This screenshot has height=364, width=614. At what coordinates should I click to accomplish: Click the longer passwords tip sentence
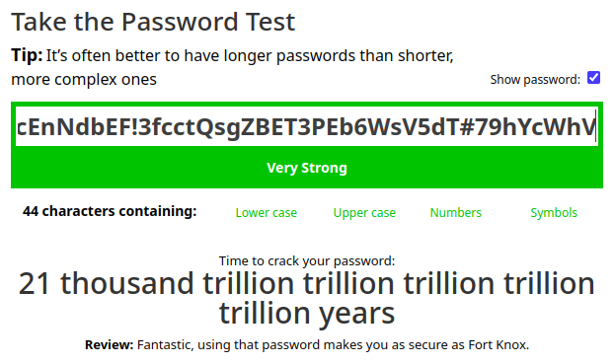click(x=232, y=67)
